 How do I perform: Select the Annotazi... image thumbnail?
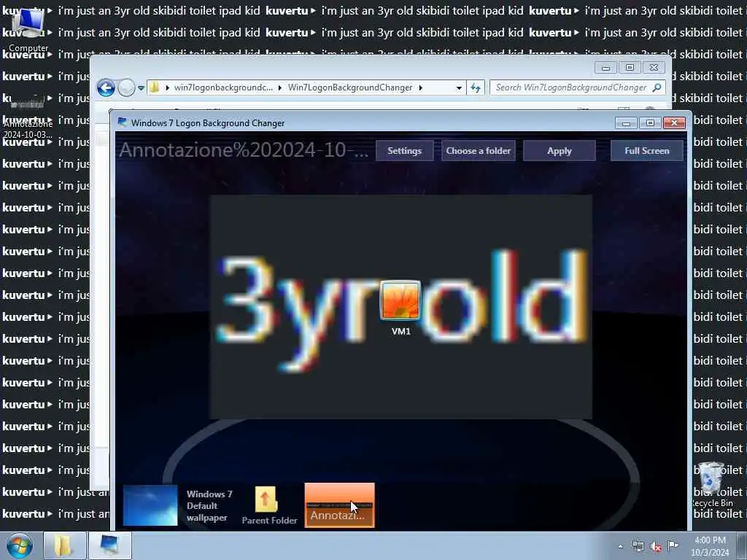(339, 505)
